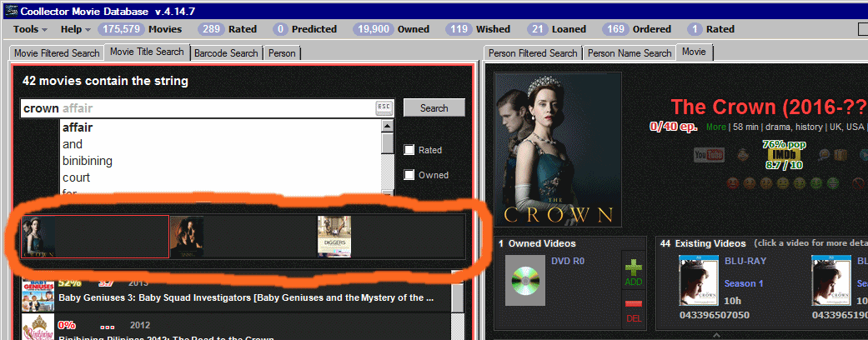868x340 pixels.
Task: Click the Binibining Pilipinas poster thumbnail
Action: [x=38, y=328]
